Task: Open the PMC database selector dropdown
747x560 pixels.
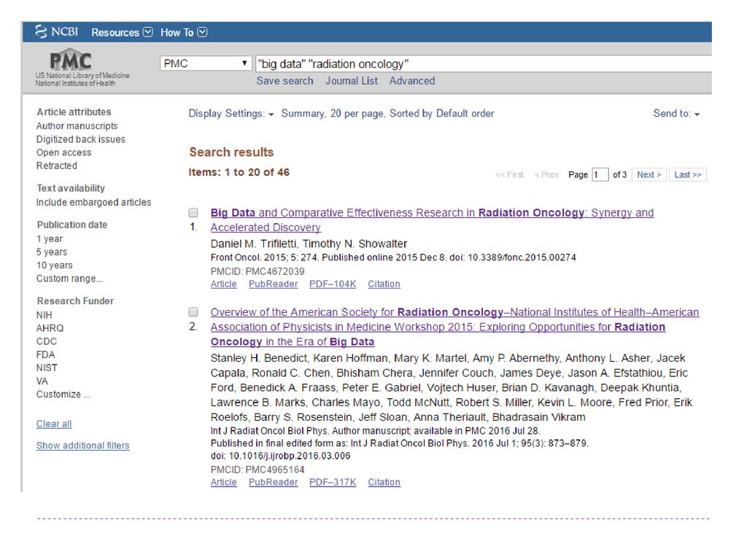Action: point(206,63)
